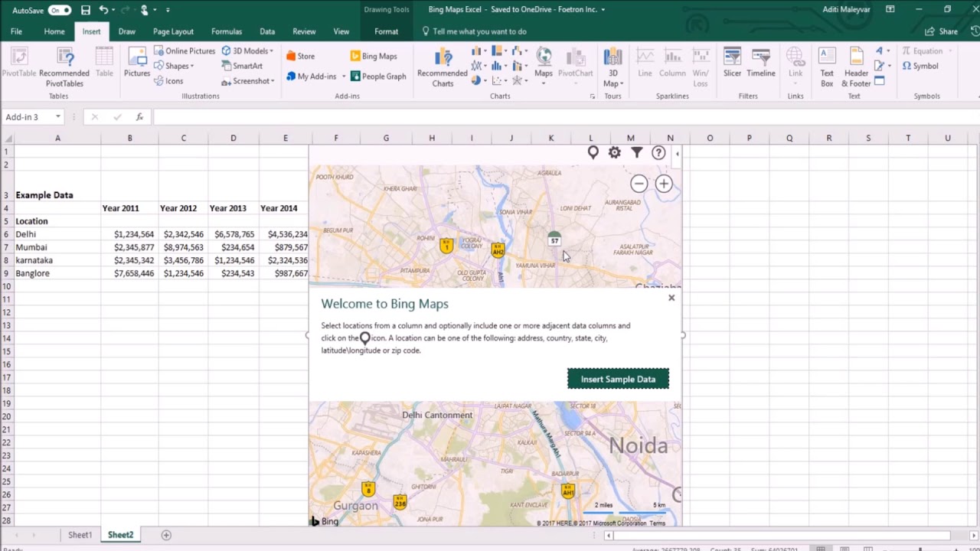Screen dimensions: 980x551
Task: Open Recommended PivotTables
Action: [x=65, y=67]
